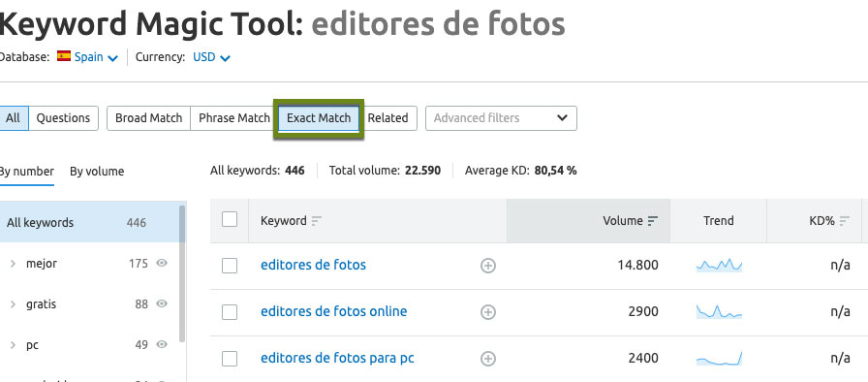Toggle the select-all checkbox in table header

[x=230, y=219]
